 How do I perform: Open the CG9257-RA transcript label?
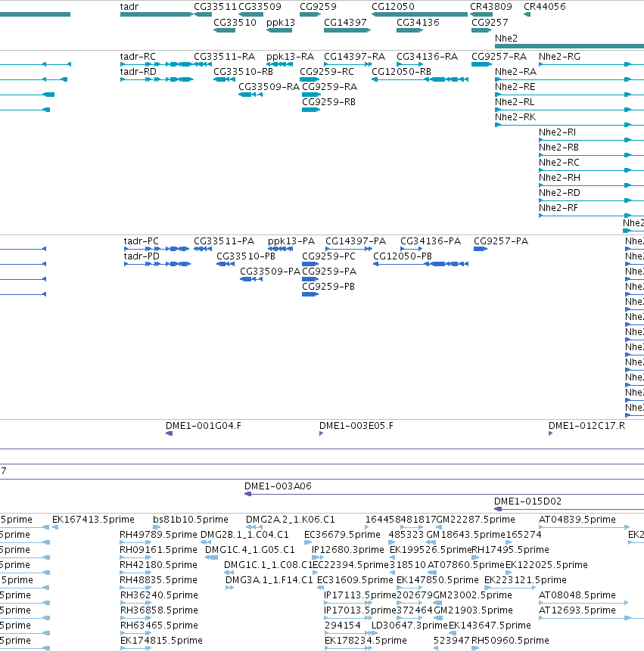(x=499, y=57)
